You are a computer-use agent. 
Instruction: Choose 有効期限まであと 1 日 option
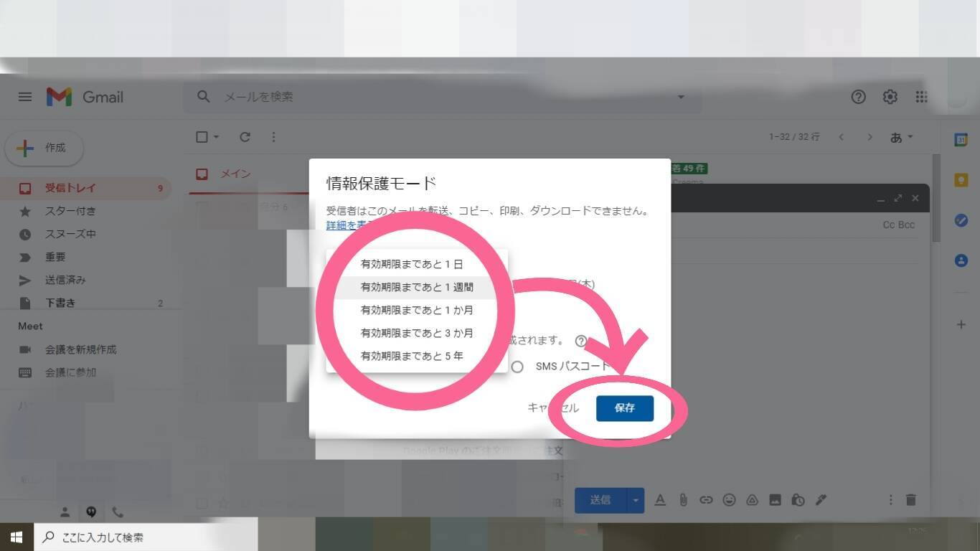point(417,264)
